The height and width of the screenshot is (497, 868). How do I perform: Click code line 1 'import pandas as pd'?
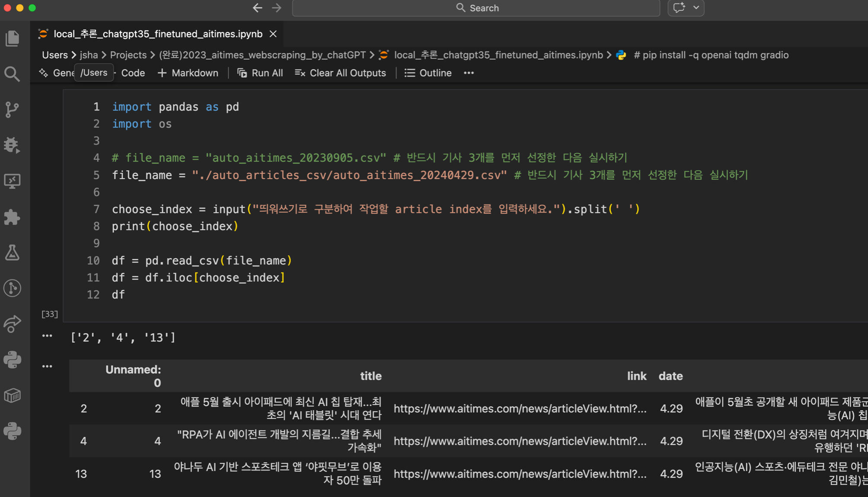click(176, 107)
